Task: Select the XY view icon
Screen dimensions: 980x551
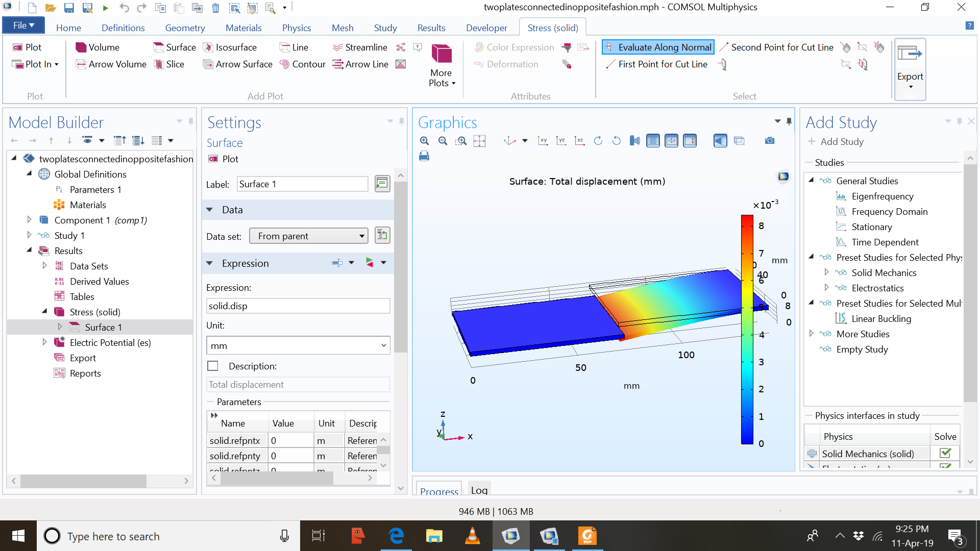Action: pyautogui.click(x=543, y=141)
